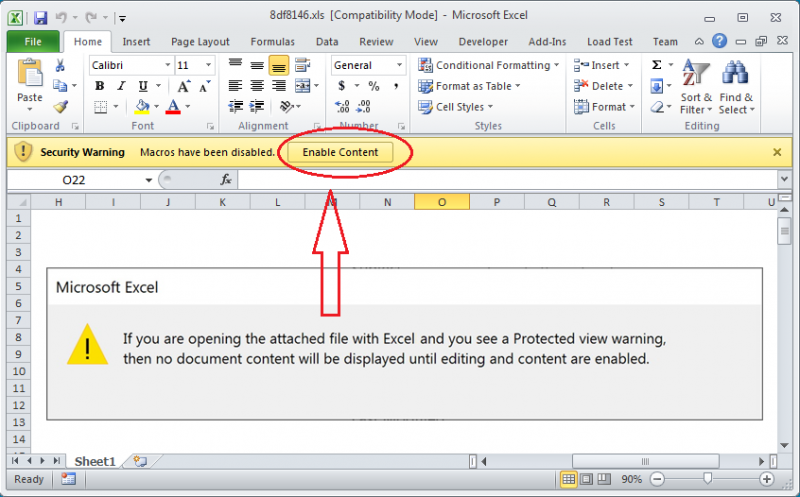Click the Percent Style icon

pos(373,86)
